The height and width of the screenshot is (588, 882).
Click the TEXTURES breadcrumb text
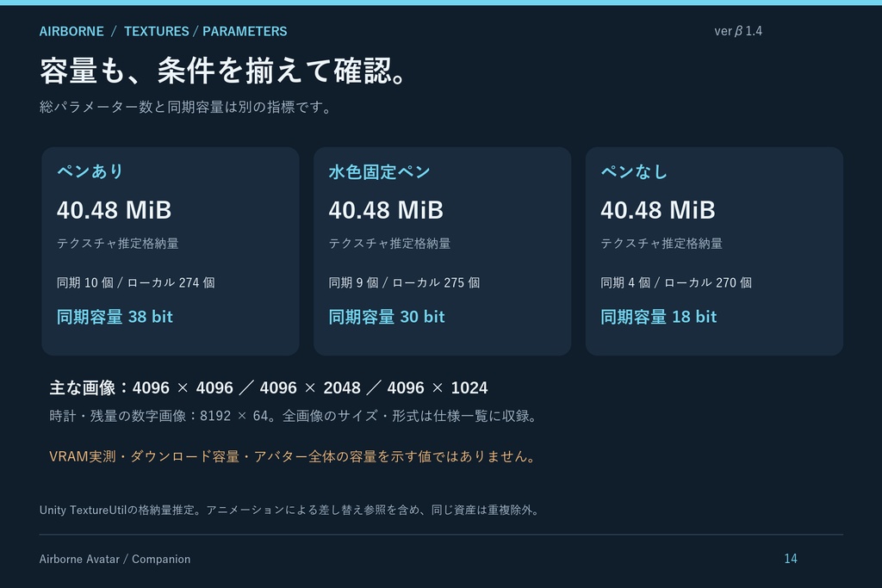157,32
